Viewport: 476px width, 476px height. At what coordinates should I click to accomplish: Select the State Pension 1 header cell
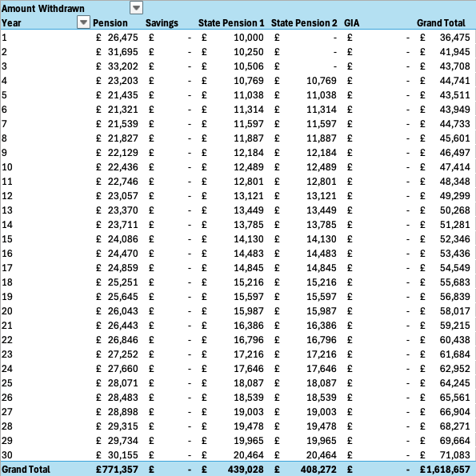click(231, 23)
